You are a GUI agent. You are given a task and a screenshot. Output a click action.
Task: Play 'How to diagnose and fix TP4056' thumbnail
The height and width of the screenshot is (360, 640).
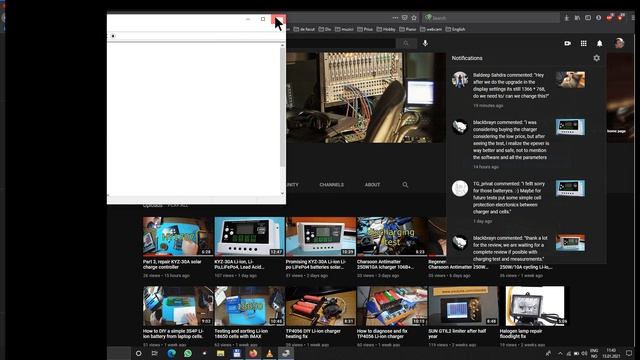tap(391, 306)
